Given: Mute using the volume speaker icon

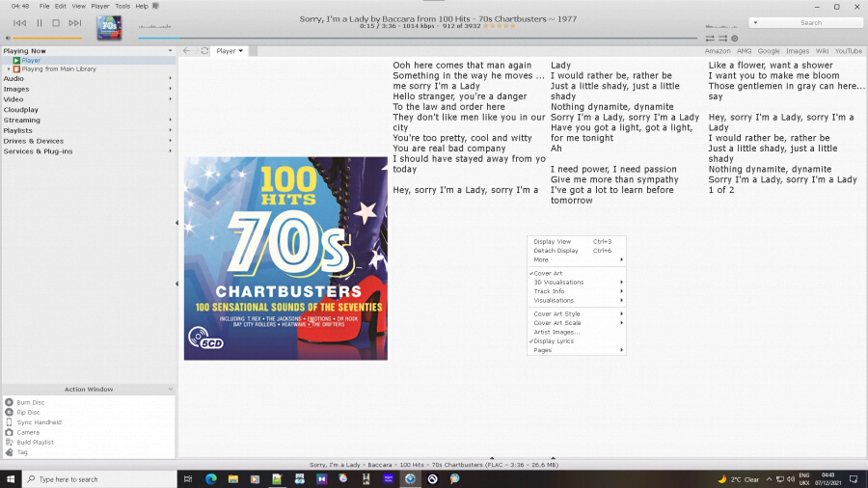Looking at the screenshot, I should [8, 39].
